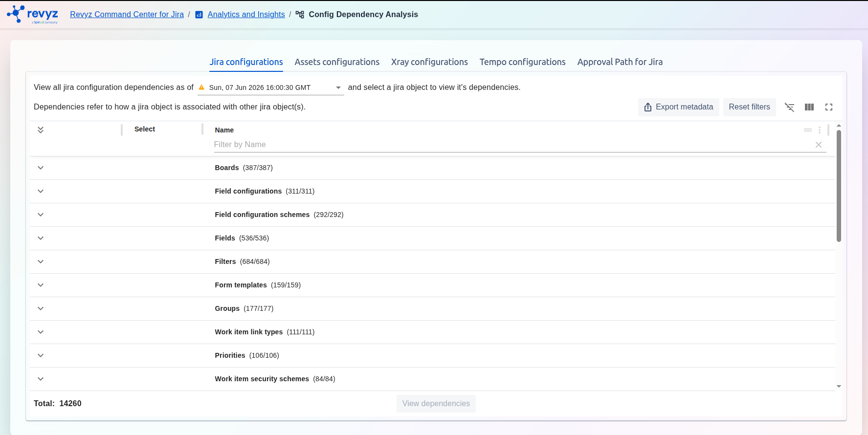The width and height of the screenshot is (868, 435).
Task: Expand the Form templates group
Action: (x=41, y=285)
